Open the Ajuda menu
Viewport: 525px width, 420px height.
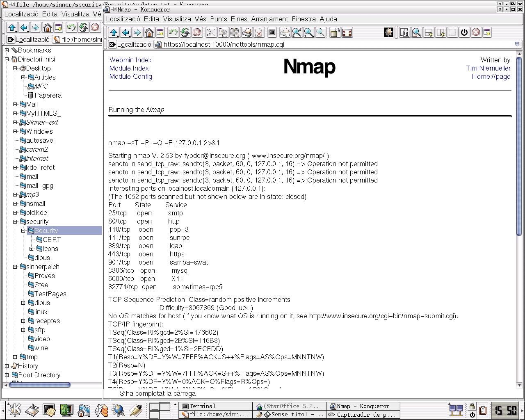pos(329,19)
